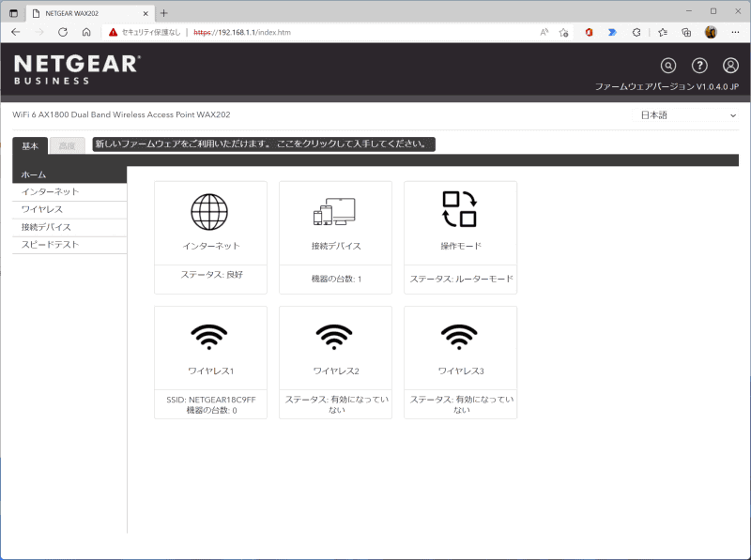Viewport: 751px width, 560px height.
Task: Reload the page with refresh icon
Action: pos(63,32)
